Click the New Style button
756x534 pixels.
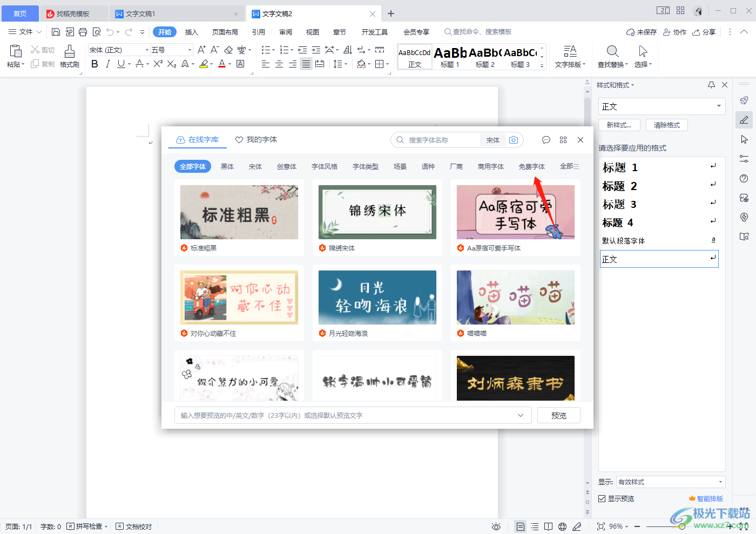tap(619, 125)
